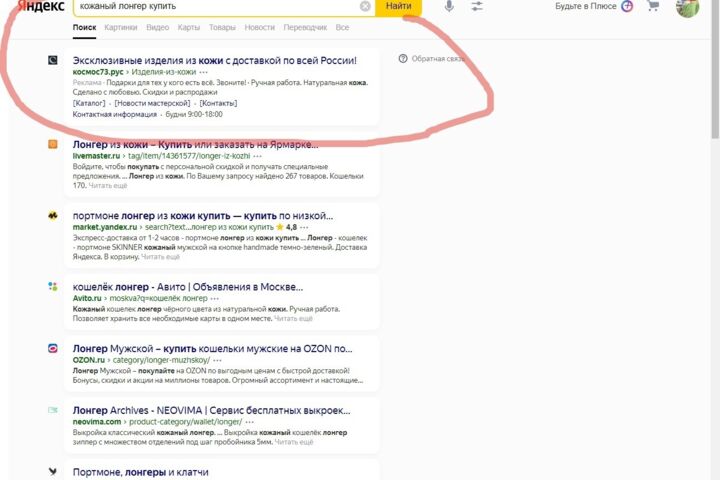The image size is (720, 480).
Task: Click the market.yandex.ru domain link
Action: [x=105, y=227]
